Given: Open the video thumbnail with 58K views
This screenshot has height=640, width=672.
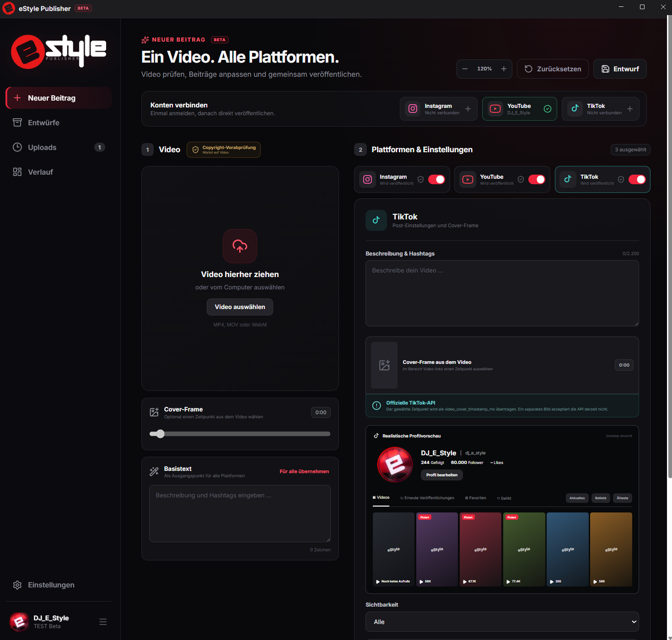Looking at the screenshot, I should point(437,549).
